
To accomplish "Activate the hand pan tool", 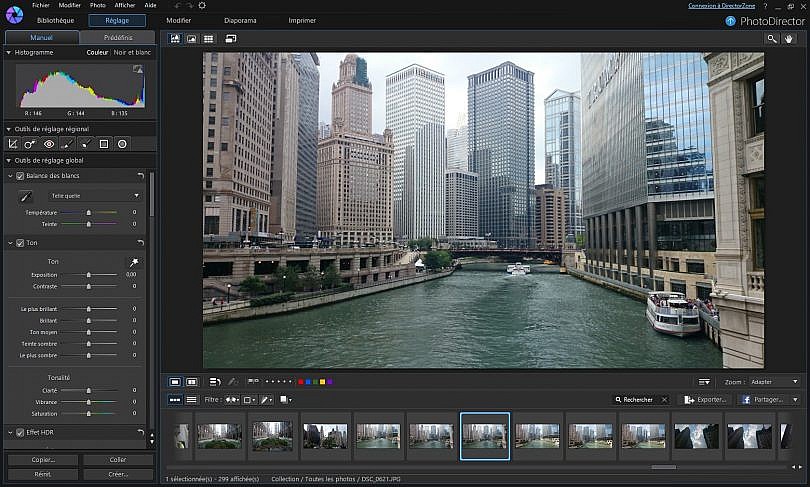I will (789, 39).
